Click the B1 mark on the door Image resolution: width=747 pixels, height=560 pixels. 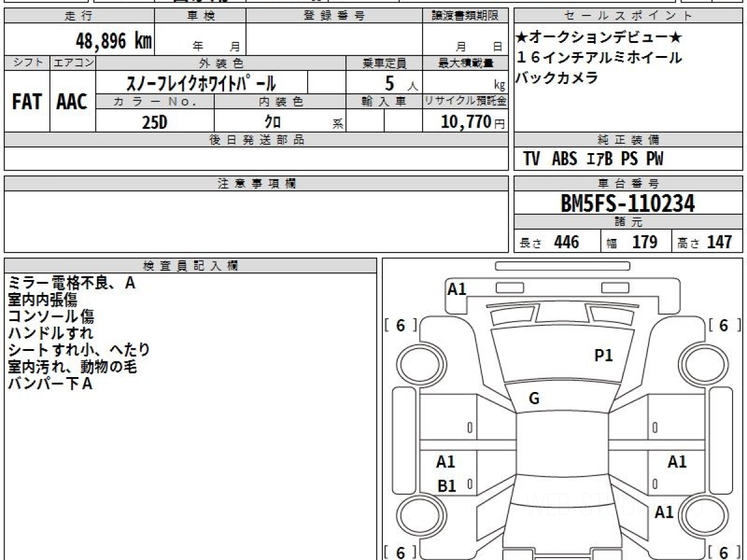coord(446,487)
